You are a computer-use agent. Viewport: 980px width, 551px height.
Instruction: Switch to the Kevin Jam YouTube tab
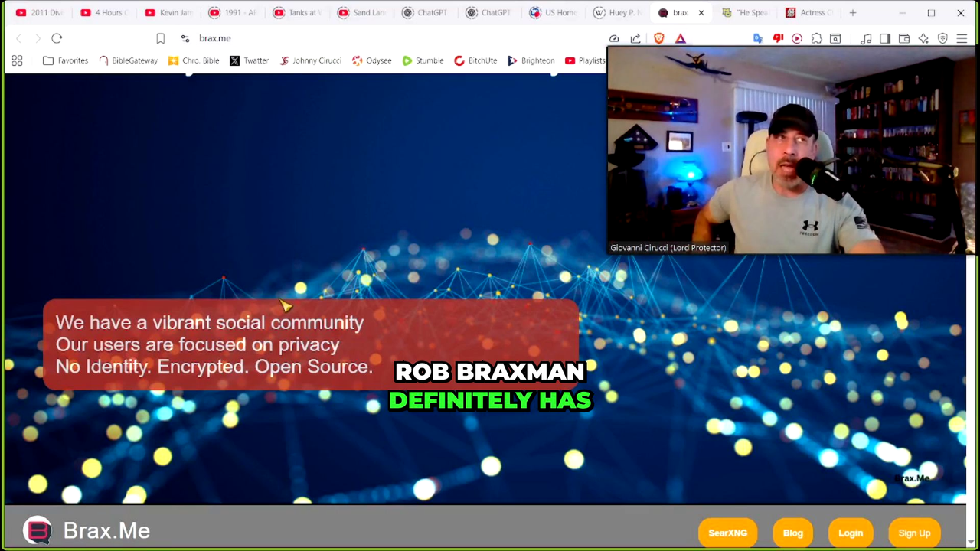168,13
